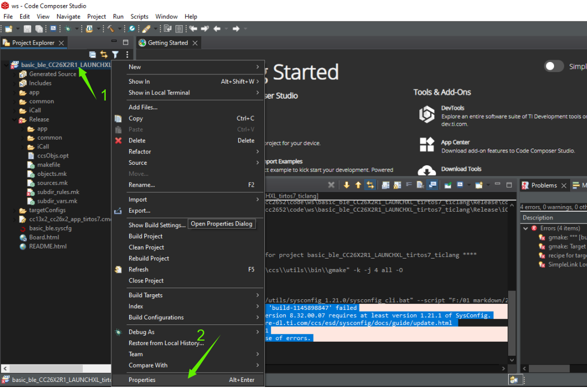587x392 pixels.
Task: Click the Copy icon in context menu
Action: (119, 118)
